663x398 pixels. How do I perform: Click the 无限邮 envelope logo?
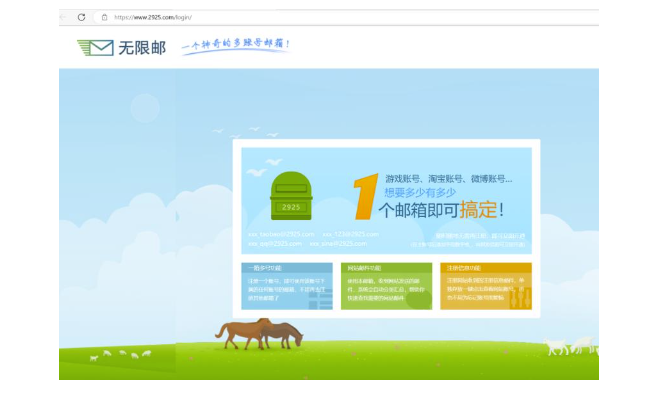pyautogui.click(x=96, y=48)
